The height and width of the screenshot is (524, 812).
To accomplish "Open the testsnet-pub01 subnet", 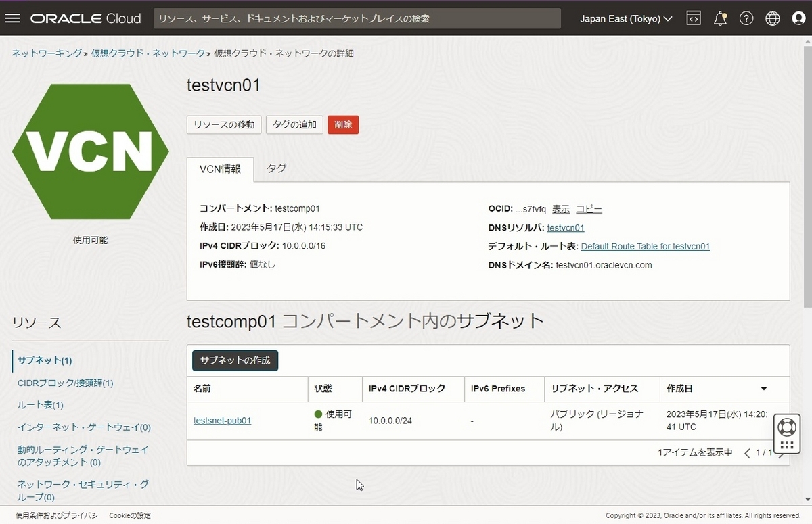I will click(x=222, y=420).
